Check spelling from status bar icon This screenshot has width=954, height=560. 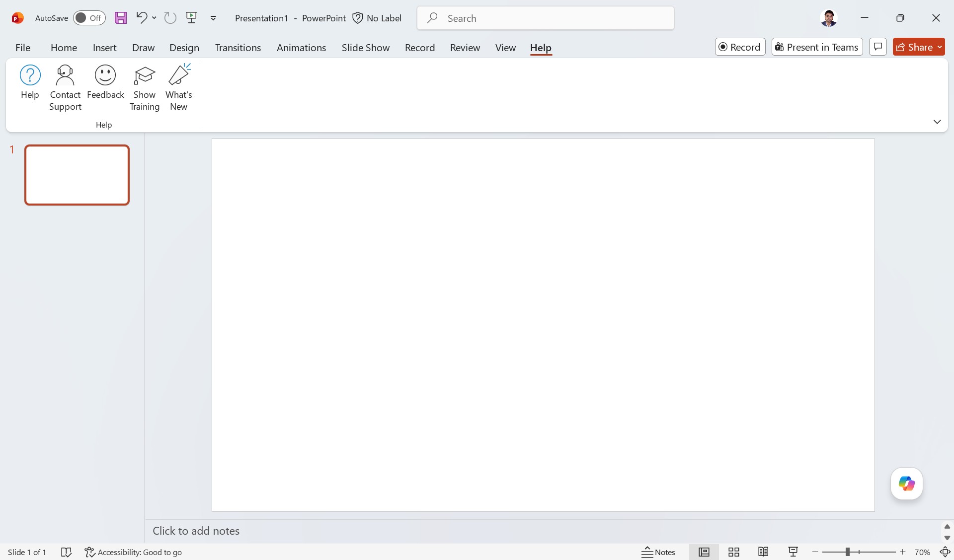tap(66, 552)
